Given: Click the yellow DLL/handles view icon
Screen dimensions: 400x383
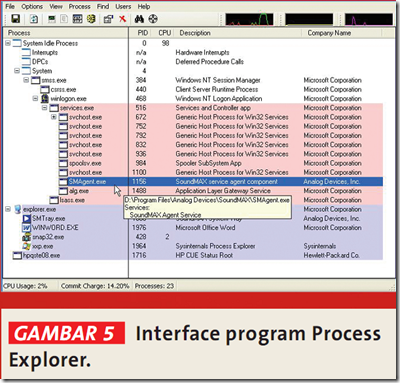Looking at the screenshot, I should click(91, 19).
